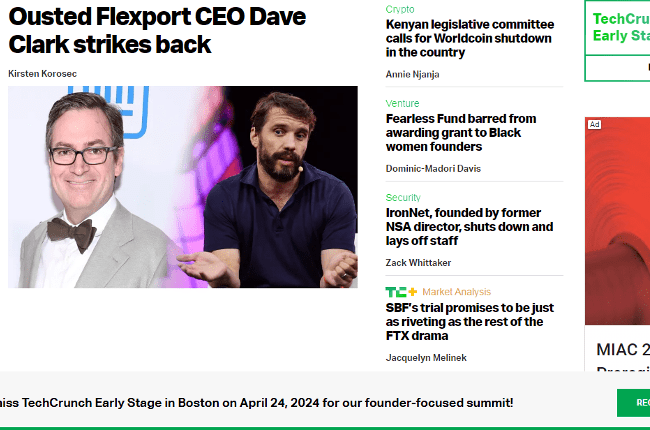Click the Ad badge icon
Viewport: 650px width, 430px height.
(594, 125)
